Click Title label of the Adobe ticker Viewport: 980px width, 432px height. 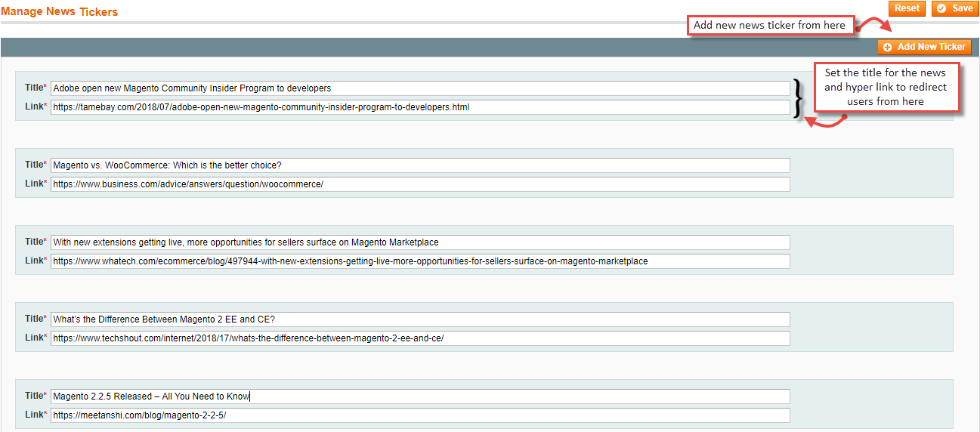[36, 88]
